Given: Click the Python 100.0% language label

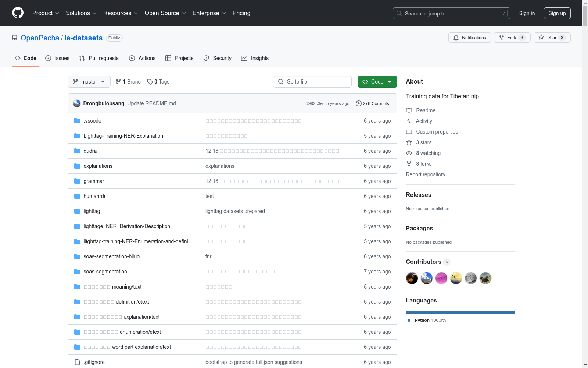Looking at the screenshot, I should 427,320.
